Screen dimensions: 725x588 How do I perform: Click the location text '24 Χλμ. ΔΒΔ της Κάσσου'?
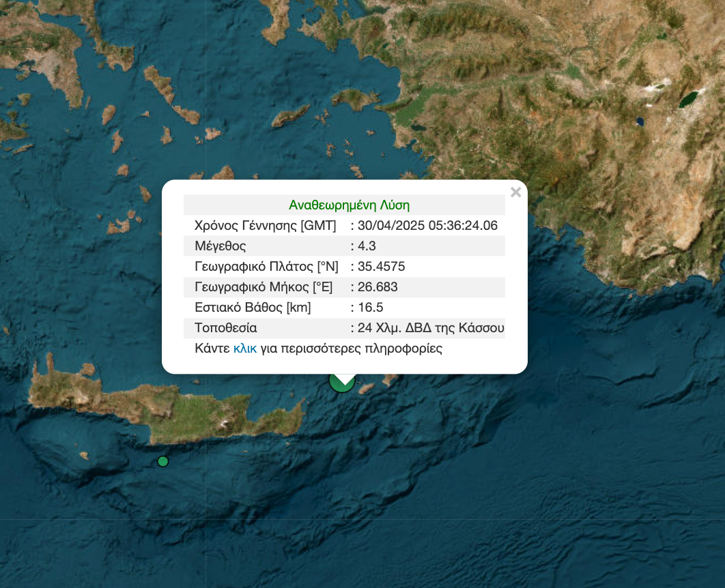click(x=431, y=328)
